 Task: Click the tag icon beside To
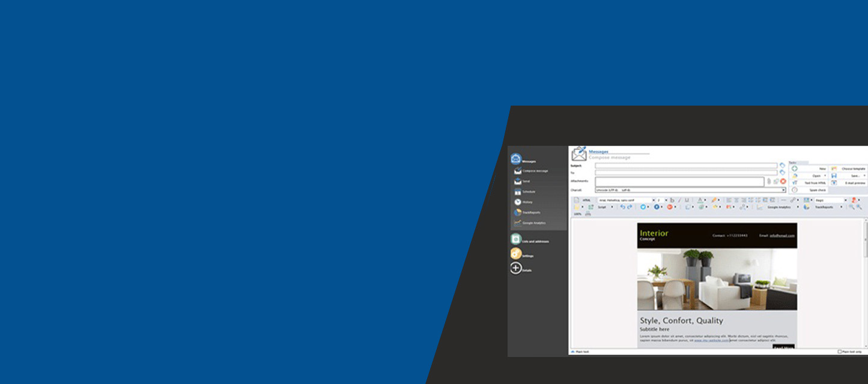(782, 172)
